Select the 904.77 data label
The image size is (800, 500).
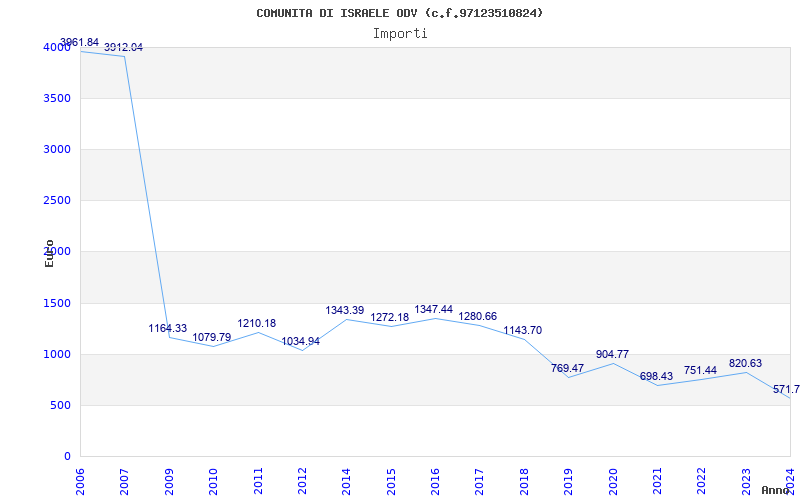point(612,355)
